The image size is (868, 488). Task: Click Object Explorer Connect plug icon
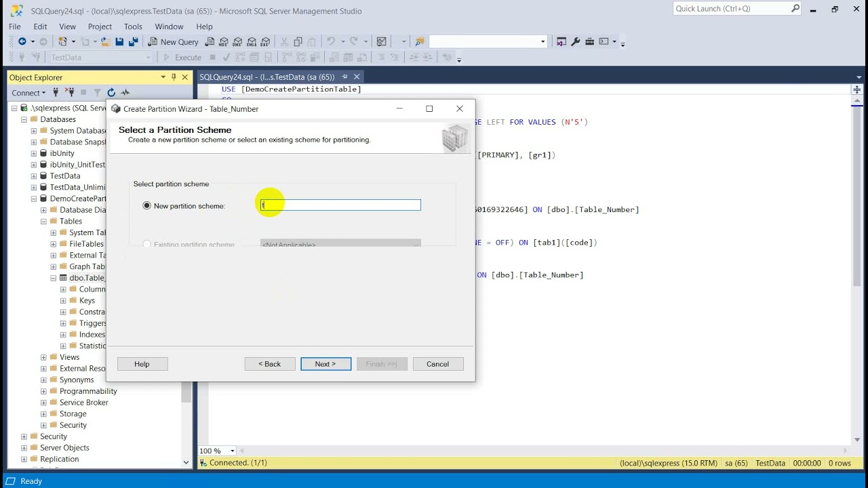[x=56, y=92]
